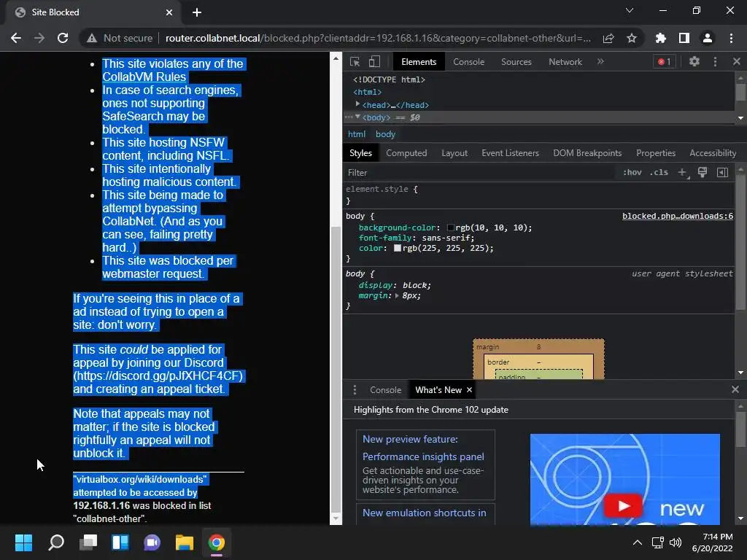
Task: Open the Event Listeners tab
Action: (x=510, y=153)
